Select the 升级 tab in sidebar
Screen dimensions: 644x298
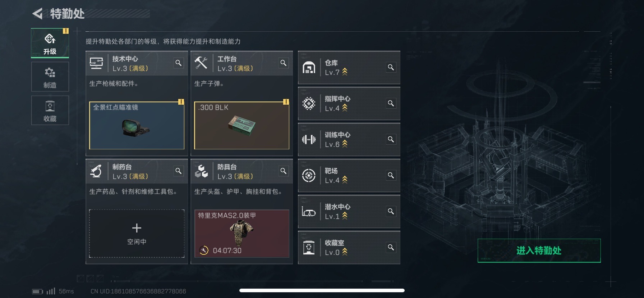(50, 43)
